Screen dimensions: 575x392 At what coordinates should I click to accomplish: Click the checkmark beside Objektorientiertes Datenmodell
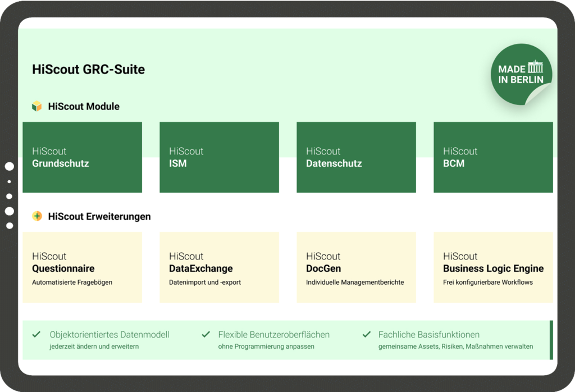(x=36, y=334)
